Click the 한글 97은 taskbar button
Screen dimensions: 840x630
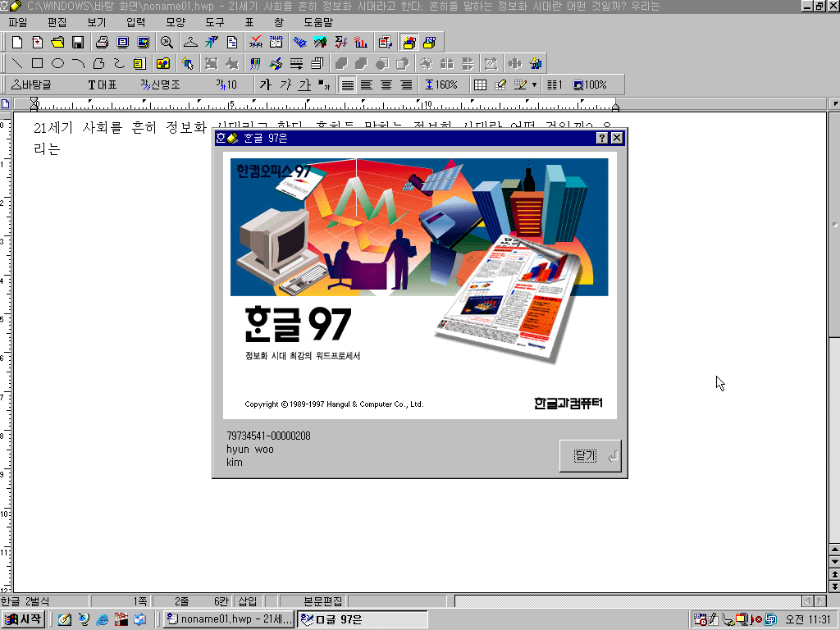[362, 619]
